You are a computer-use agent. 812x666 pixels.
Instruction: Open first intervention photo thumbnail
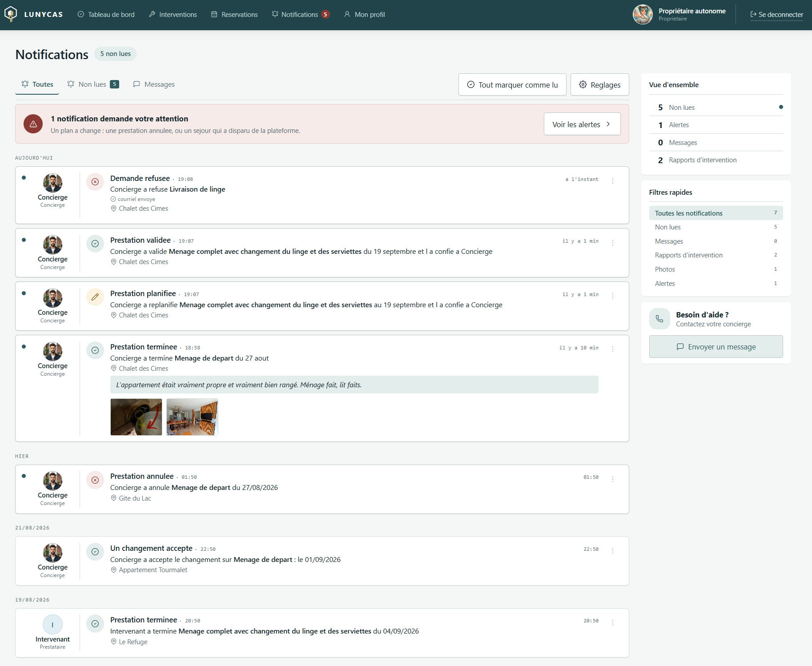(136, 417)
